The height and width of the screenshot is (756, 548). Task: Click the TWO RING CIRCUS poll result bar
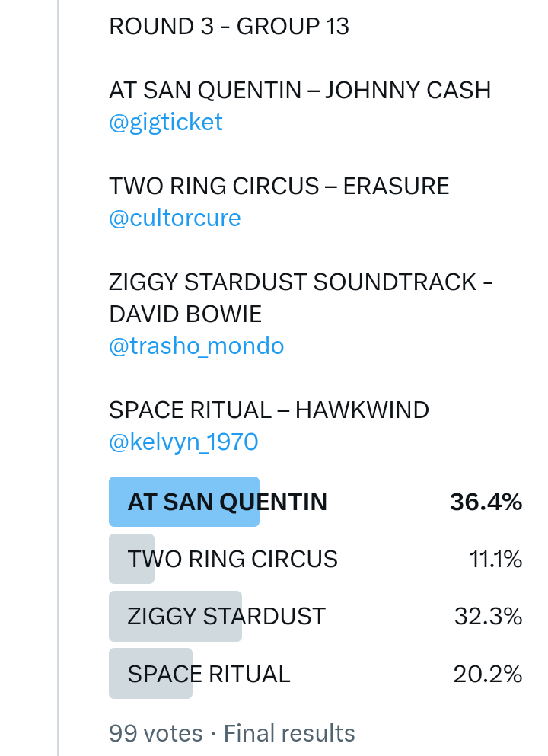click(232, 560)
